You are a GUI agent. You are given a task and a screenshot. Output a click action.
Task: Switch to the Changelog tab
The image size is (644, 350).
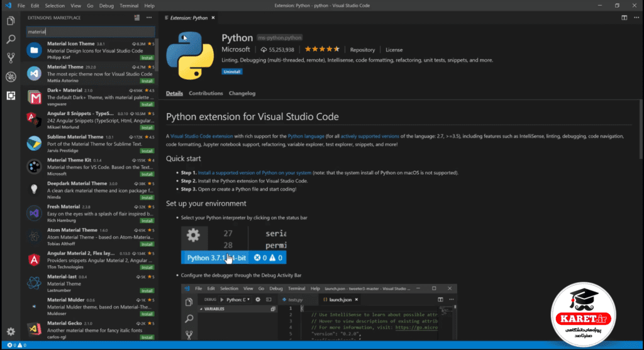click(x=242, y=93)
